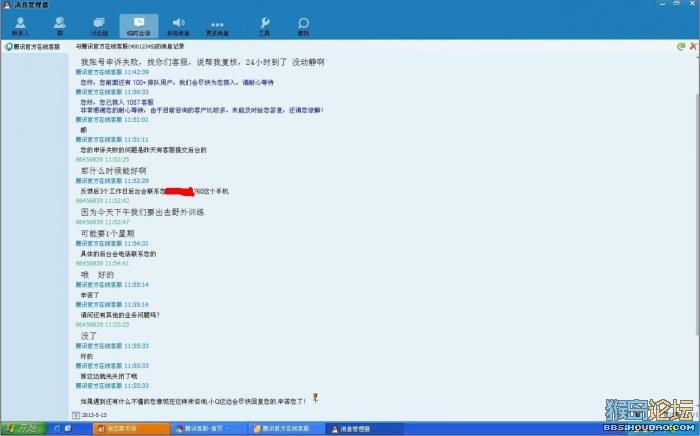Viewport: 700px width, 436px height.
Task: Click the message 可能要1个星期
Action: (107, 233)
